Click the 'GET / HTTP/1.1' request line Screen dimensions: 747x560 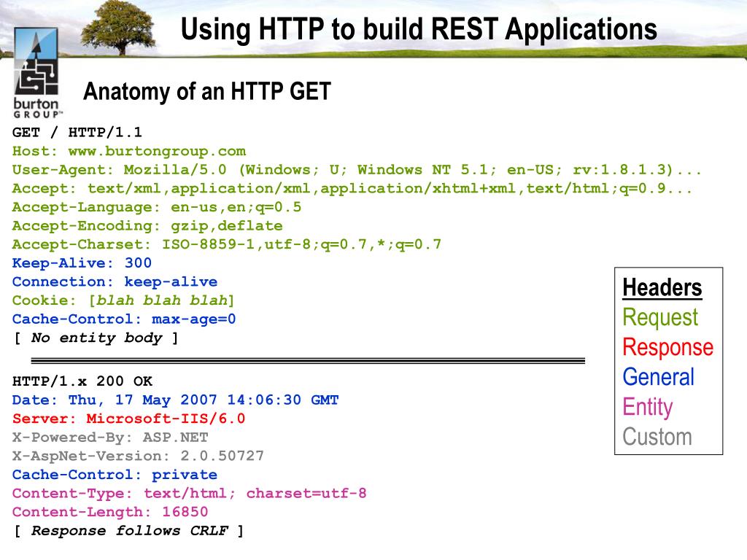point(77,132)
